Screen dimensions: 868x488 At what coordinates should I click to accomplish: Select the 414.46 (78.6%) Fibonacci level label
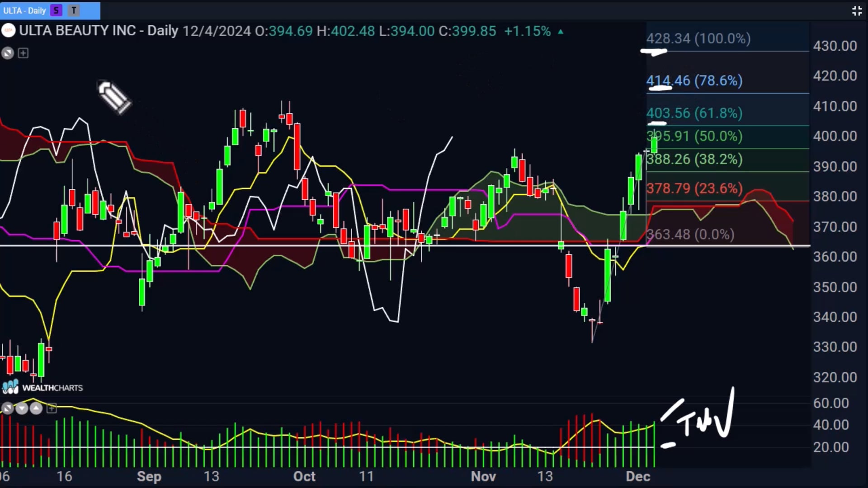[694, 80]
